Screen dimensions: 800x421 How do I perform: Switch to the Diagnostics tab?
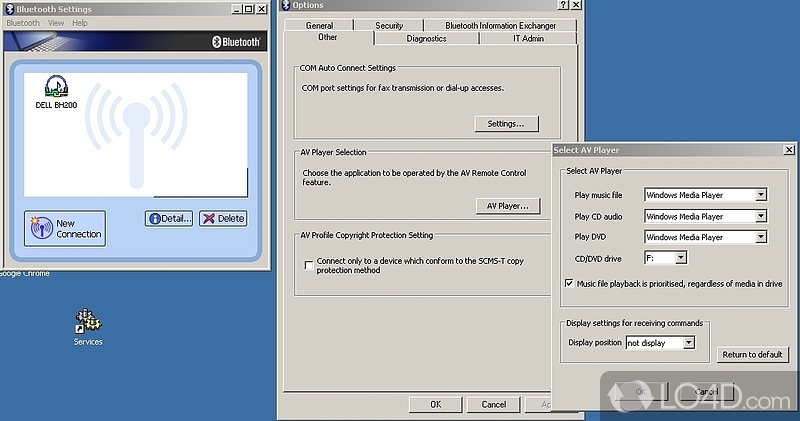pyautogui.click(x=426, y=38)
